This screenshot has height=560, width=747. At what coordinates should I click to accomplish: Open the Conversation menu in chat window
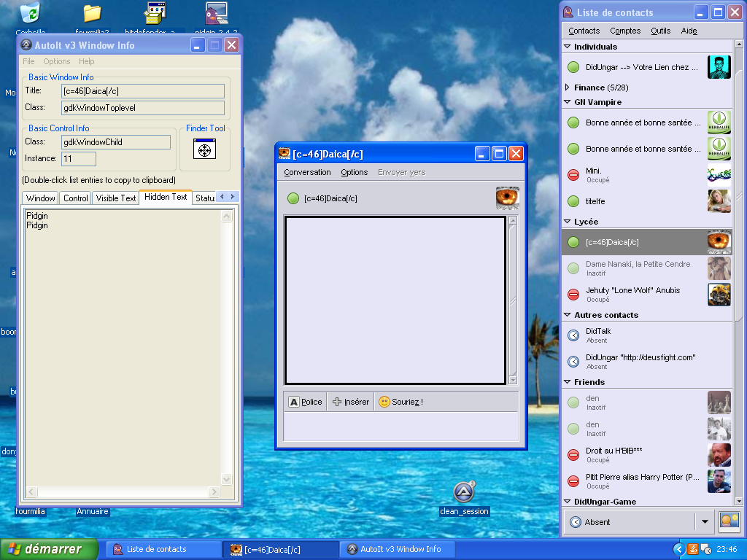307,172
